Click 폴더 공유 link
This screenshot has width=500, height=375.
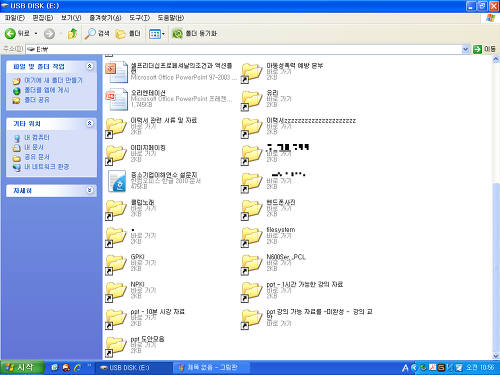[x=37, y=100]
